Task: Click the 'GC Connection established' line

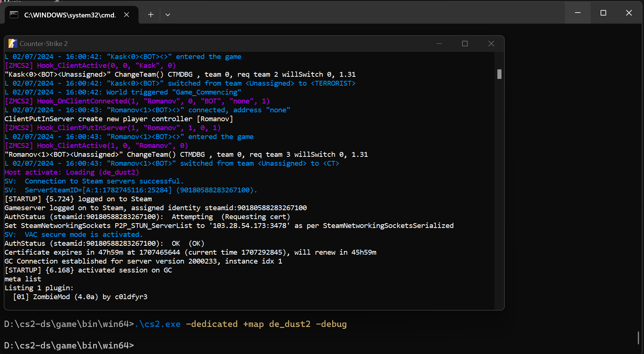Action: pos(143,261)
